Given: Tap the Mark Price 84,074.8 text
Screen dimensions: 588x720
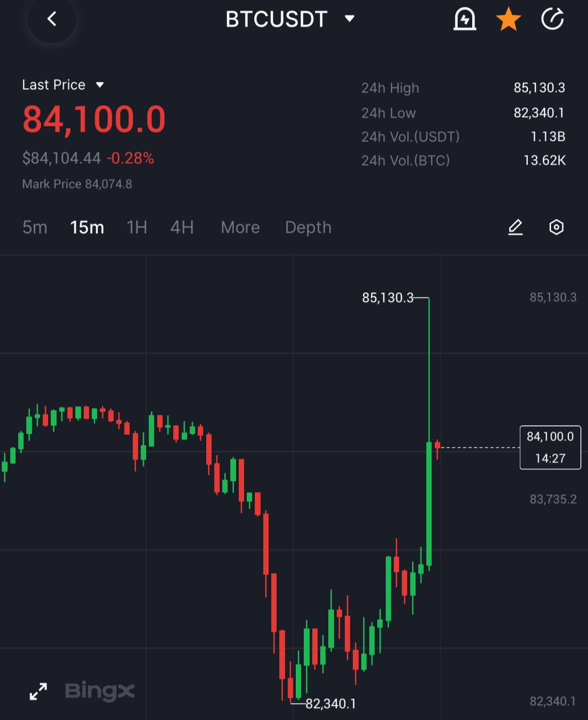Looking at the screenshot, I should point(77,184).
